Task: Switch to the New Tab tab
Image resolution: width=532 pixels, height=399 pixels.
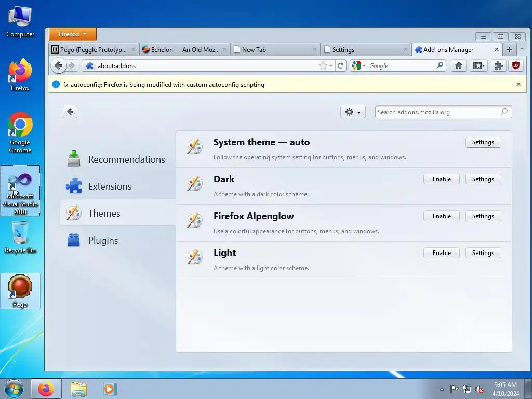Action: click(x=275, y=49)
